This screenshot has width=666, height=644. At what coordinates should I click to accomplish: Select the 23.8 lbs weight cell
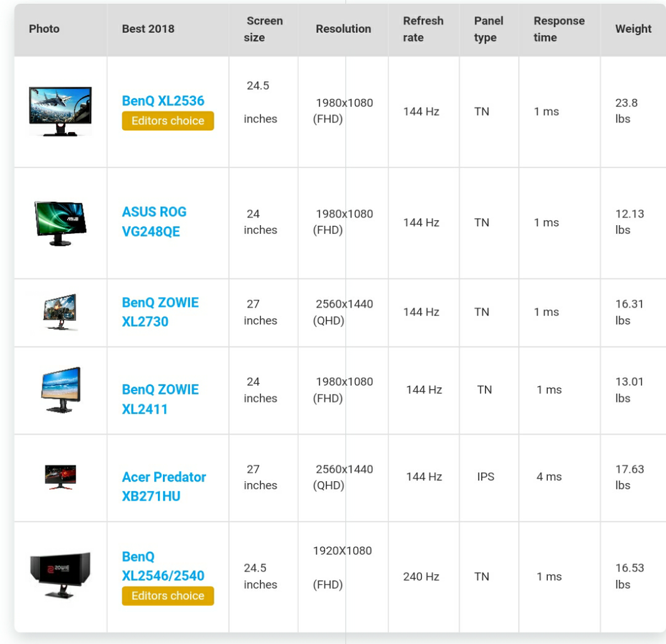pyautogui.click(x=626, y=111)
